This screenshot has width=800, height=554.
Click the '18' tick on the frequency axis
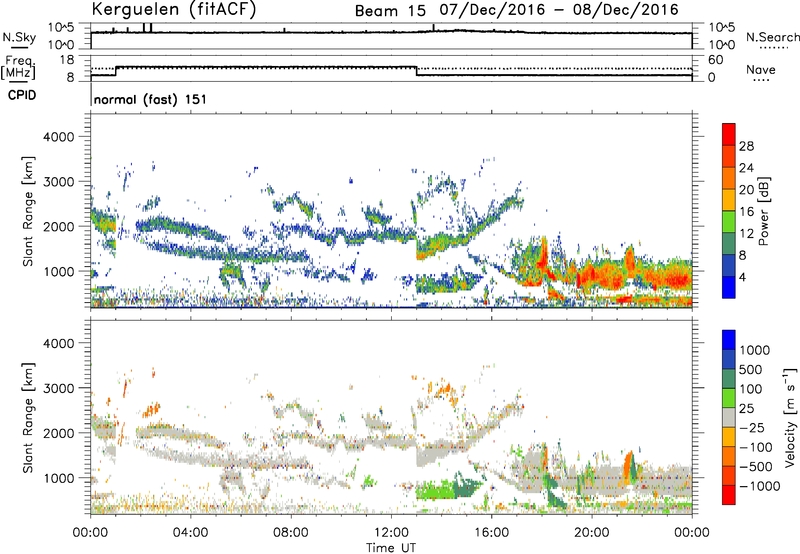[x=67, y=60]
